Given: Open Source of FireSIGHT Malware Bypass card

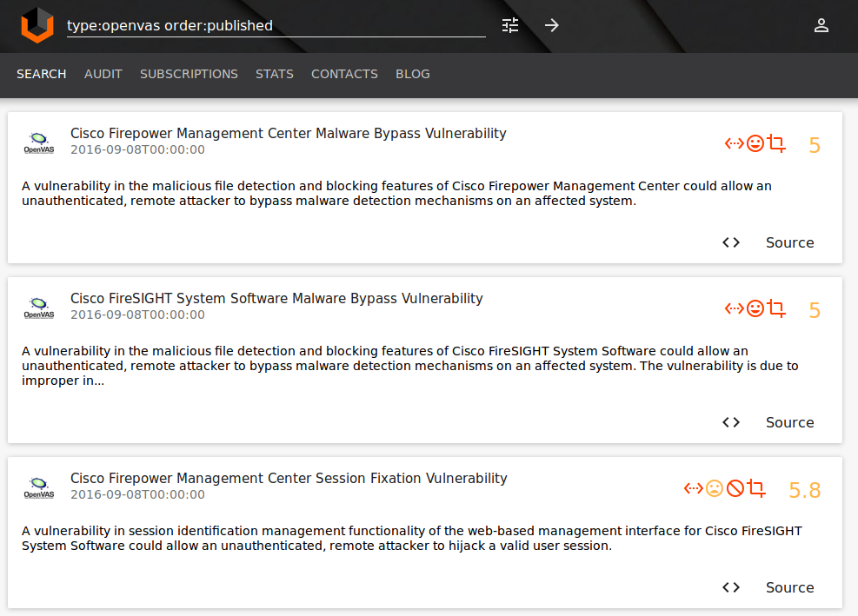Looking at the screenshot, I should pyautogui.click(x=789, y=422).
